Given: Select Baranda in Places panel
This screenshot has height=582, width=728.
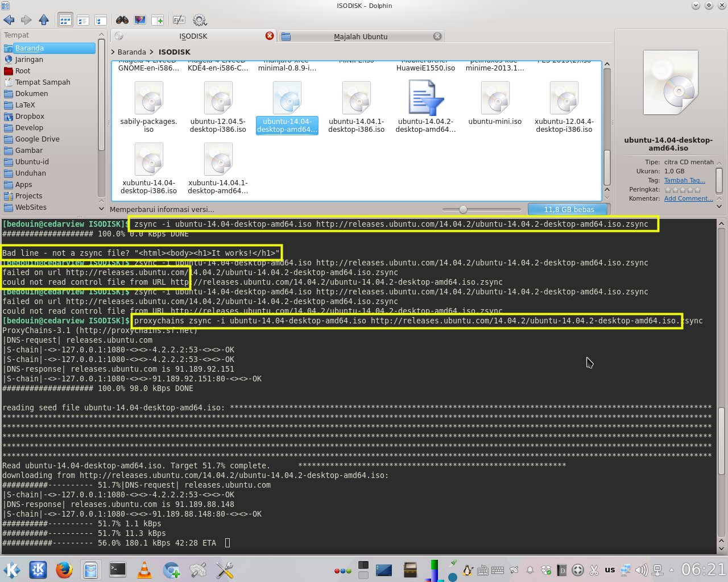Looking at the screenshot, I should 49,48.
